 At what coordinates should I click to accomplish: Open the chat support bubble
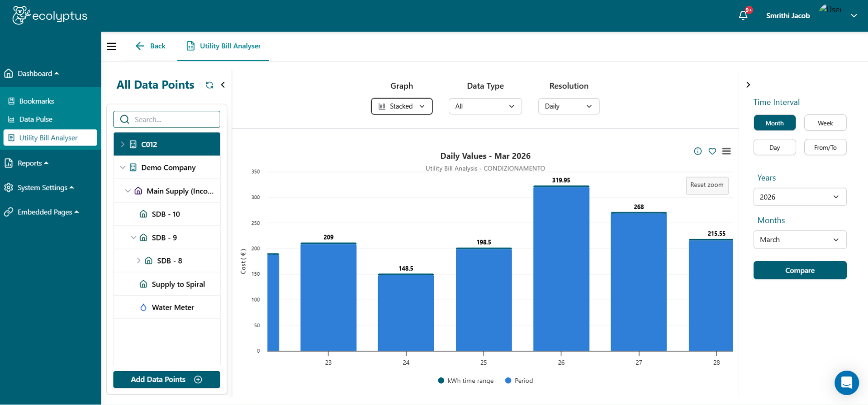[846, 382]
